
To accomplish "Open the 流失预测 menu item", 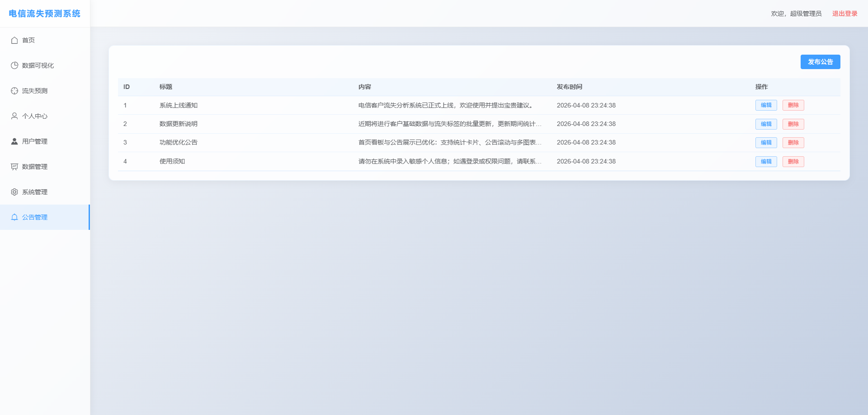I will click(x=35, y=91).
